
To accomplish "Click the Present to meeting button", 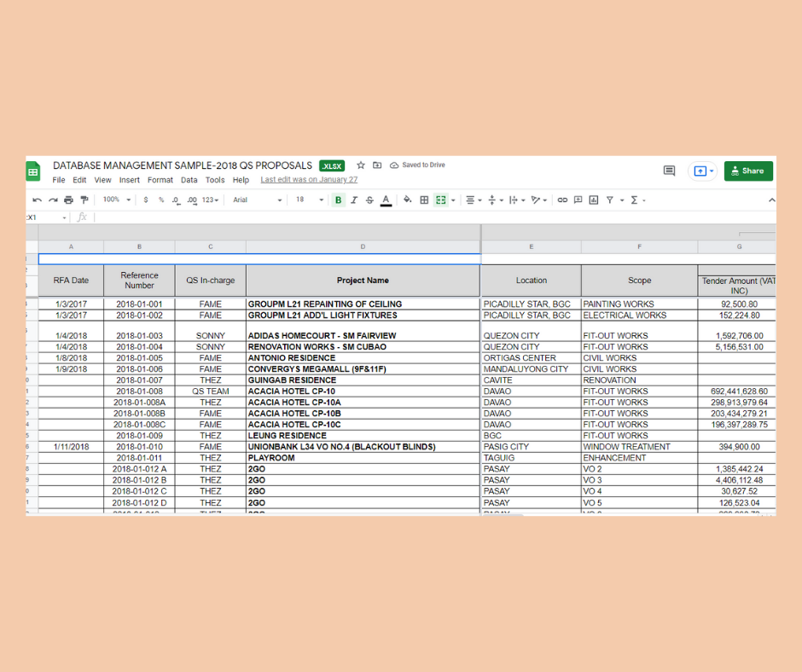I will coord(703,171).
